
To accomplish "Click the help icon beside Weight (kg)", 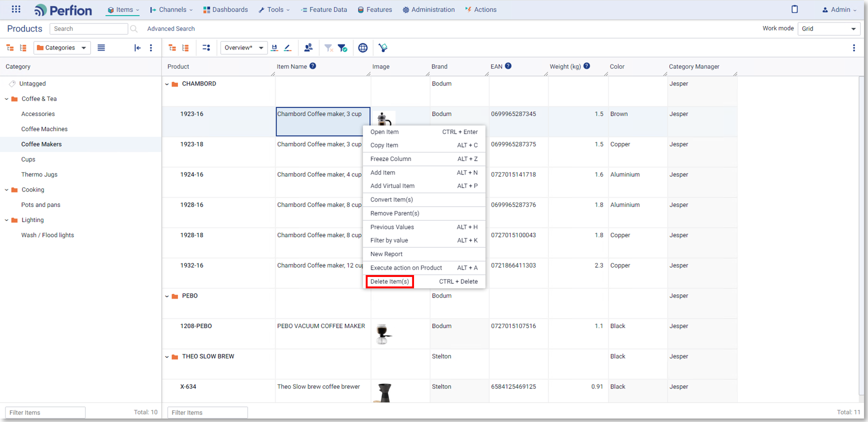I will tap(586, 66).
